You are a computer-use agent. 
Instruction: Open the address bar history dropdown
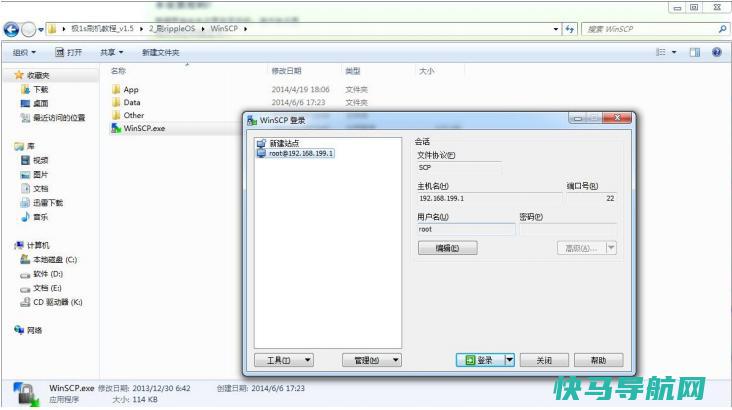pos(556,29)
